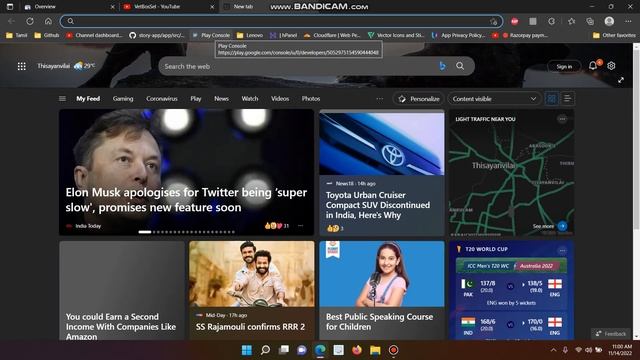Open Task View in taskbar
640x360 pixels.
click(x=284, y=350)
